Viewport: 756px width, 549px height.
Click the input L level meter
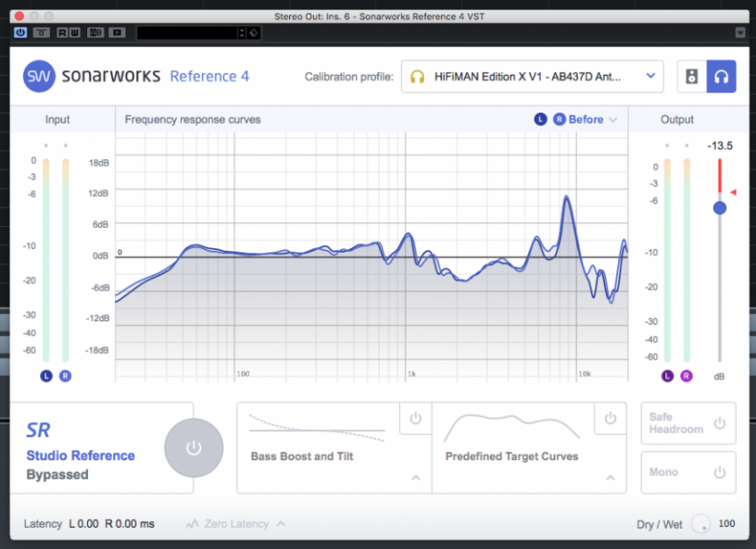pyautogui.click(x=47, y=260)
